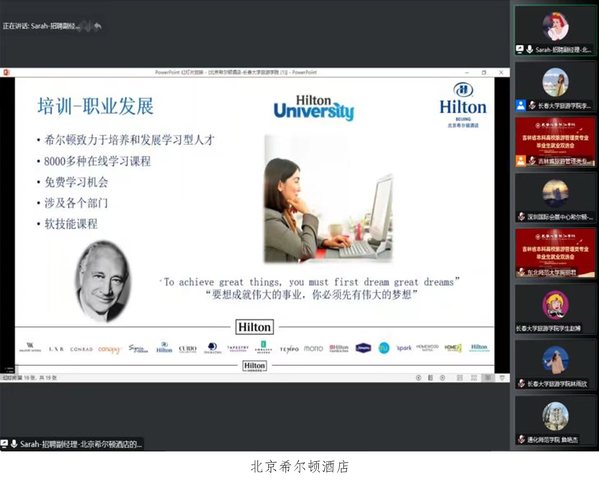Screen dimensions: 599x481
Task: Click the orange co-host badge on third participant
Action: point(521,161)
